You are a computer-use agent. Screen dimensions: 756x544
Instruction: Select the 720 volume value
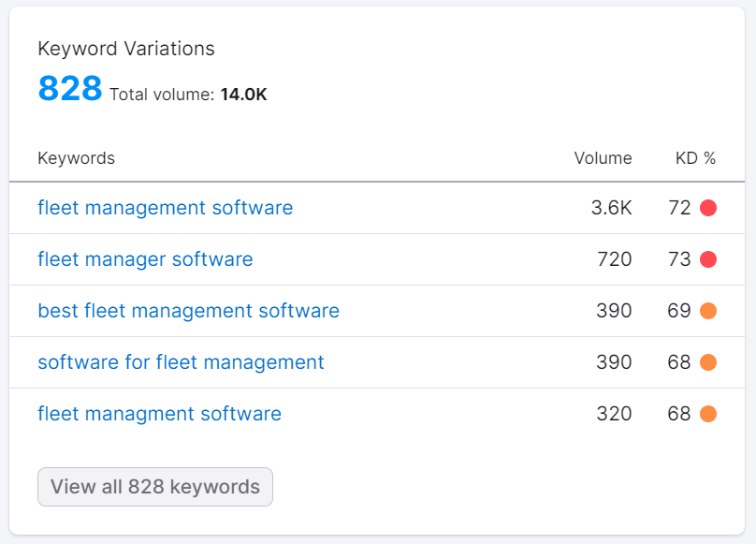(614, 259)
